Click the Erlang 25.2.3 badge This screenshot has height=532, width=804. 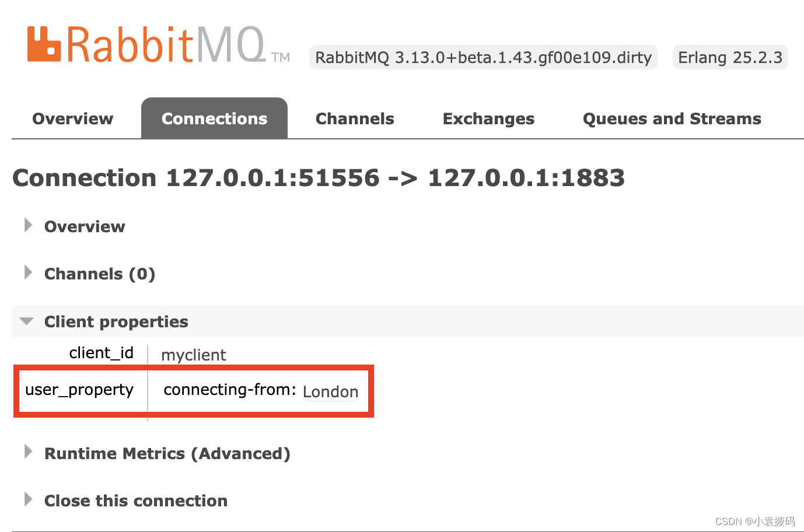[730, 57]
